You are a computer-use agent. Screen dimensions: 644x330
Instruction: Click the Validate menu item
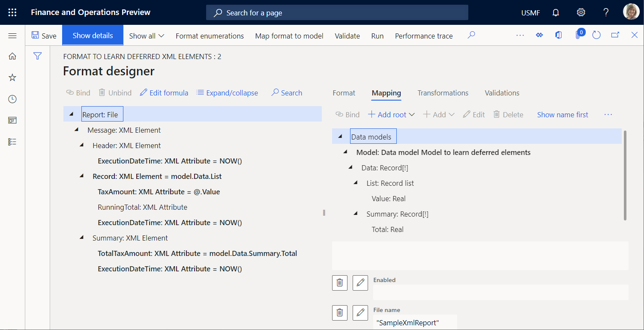coord(347,36)
